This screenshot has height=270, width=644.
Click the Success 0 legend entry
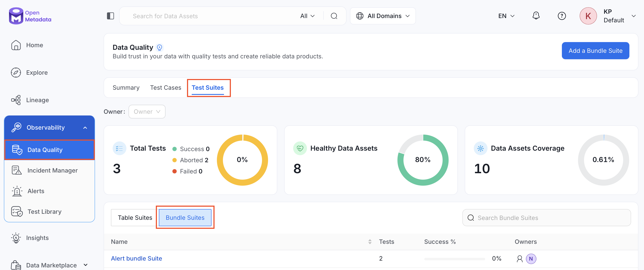pyautogui.click(x=191, y=149)
